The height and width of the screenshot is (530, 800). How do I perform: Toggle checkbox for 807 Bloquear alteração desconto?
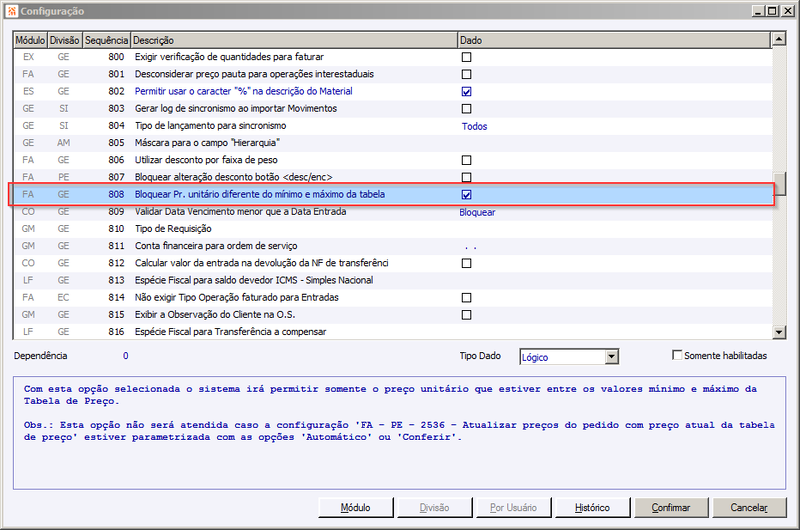(x=466, y=178)
